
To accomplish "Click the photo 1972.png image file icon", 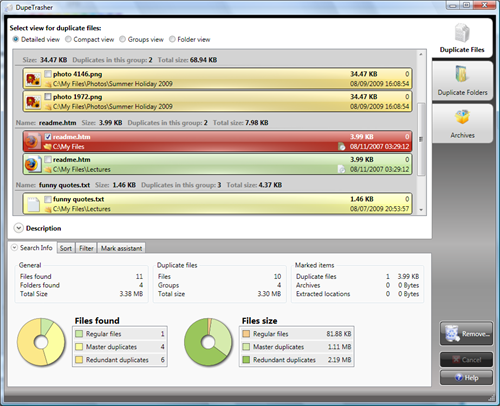I will pyautogui.click(x=33, y=102).
